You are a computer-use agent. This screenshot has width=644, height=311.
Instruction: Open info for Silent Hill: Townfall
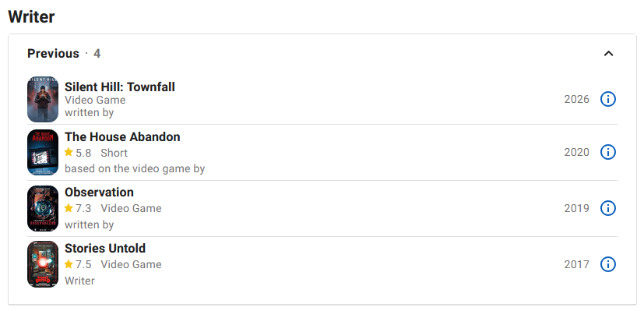click(x=608, y=99)
